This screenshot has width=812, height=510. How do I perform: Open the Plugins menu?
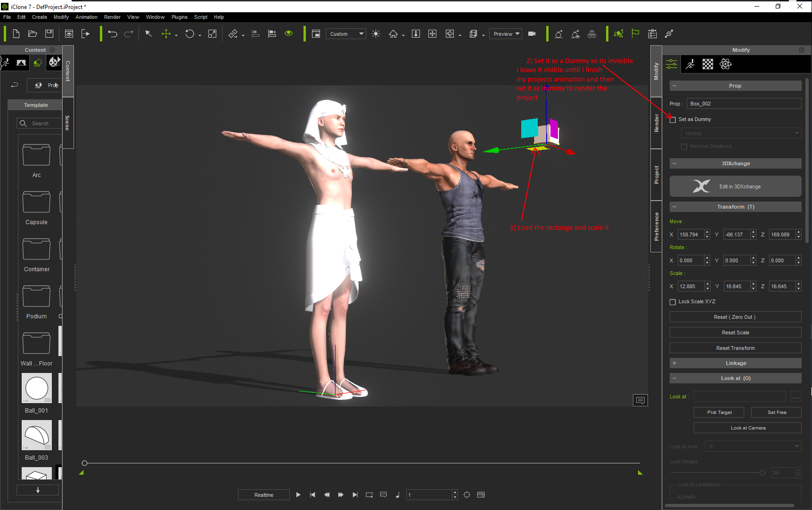click(x=179, y=17)
